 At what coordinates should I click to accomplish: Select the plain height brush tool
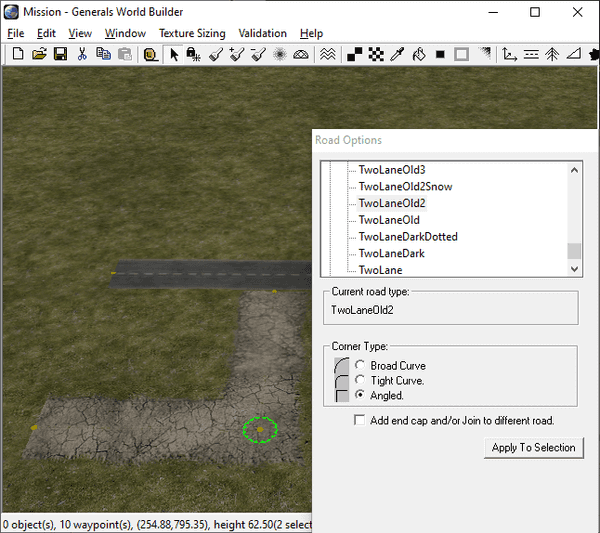(216, 54)
